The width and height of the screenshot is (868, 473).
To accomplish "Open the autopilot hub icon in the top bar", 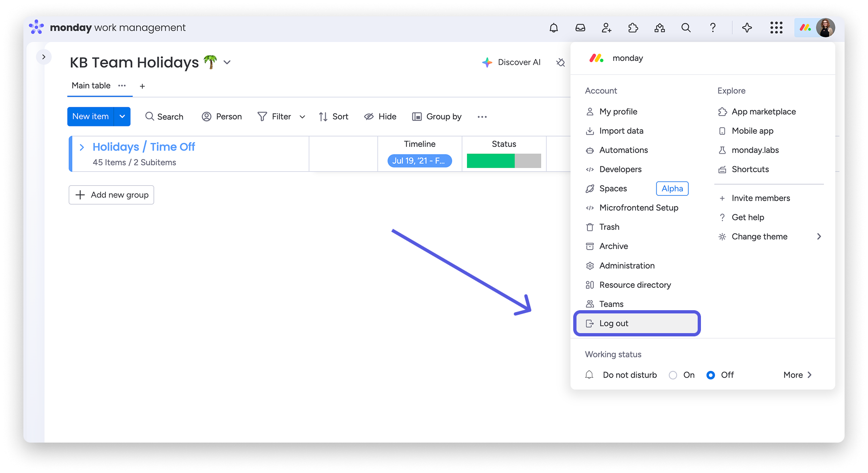I will pyautogui.click(x=660, y=28).
